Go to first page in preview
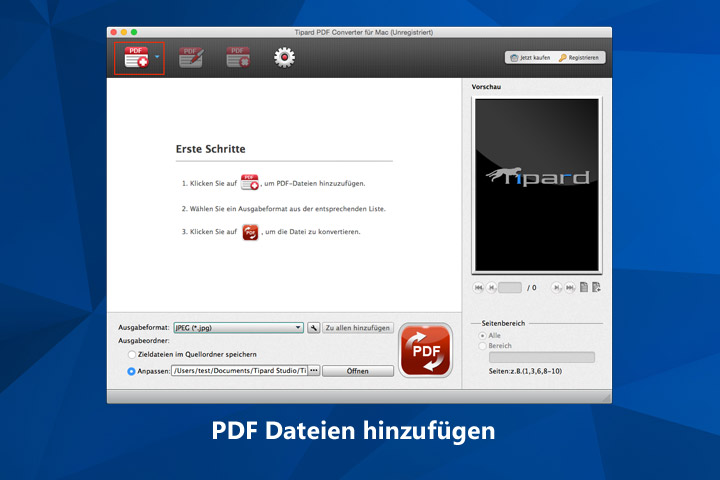Image resolution: width=720 pixels, height=480 pixels. pos(478,288)
